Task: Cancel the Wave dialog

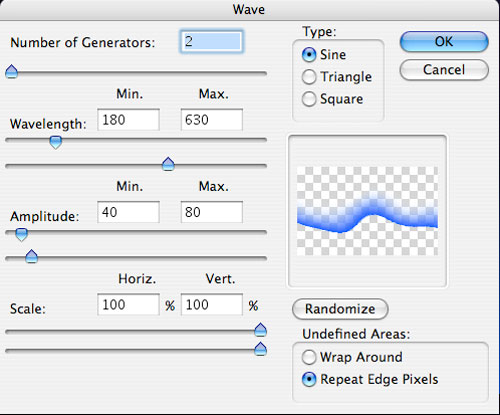Action: click(444, 70)
